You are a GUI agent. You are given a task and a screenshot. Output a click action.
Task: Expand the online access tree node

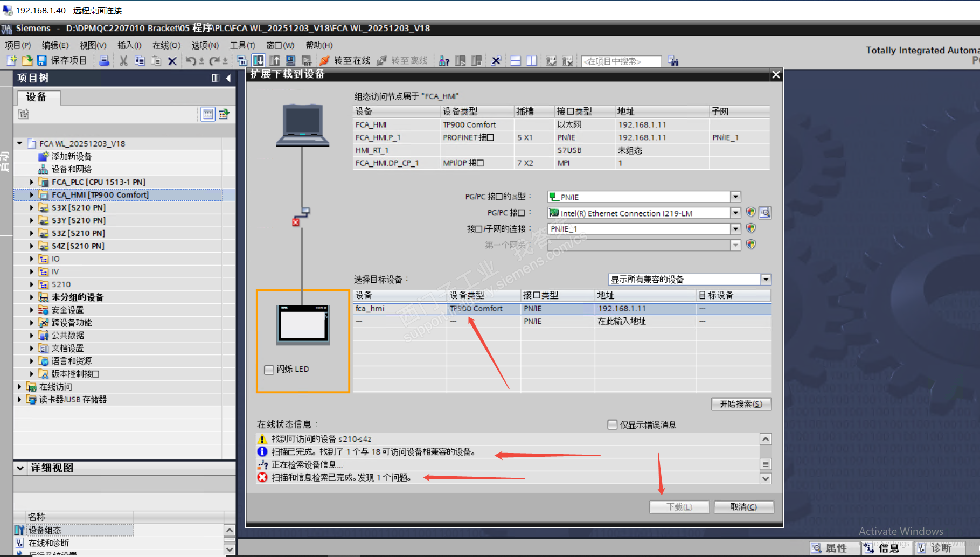[x=20, y=387]
